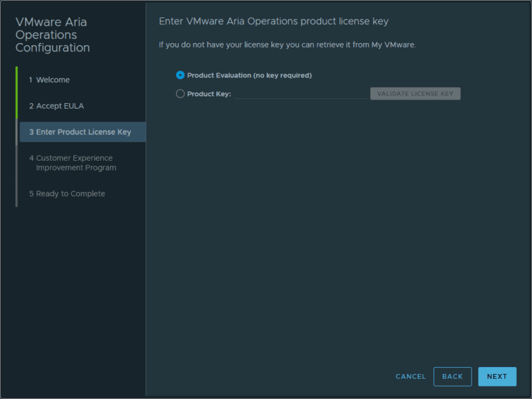532x399 pixels.
Task: Click into the Product Key text field
Action: (300, 94)
